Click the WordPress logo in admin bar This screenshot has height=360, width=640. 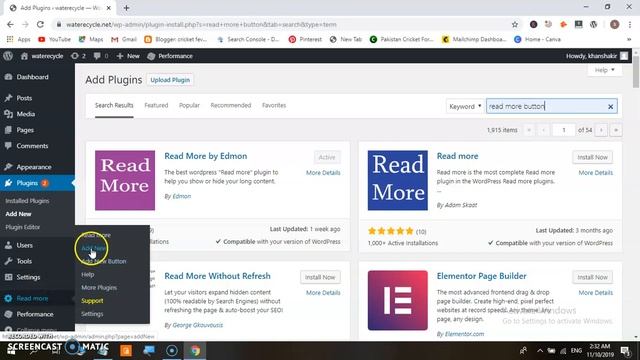(8, 56)
